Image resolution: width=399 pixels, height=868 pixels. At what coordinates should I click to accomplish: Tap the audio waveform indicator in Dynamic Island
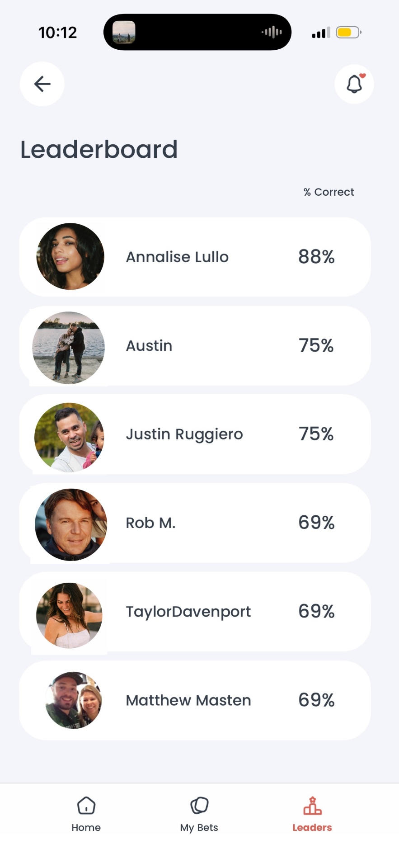point(272,32)
